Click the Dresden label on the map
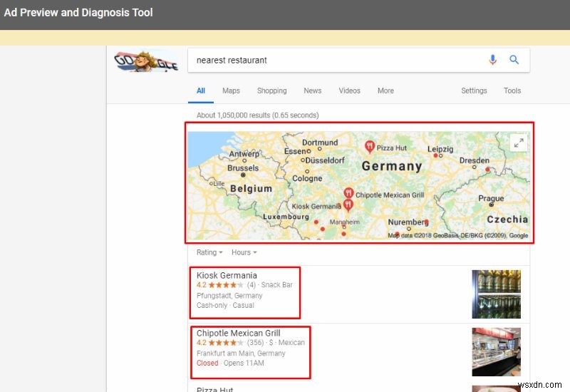 (x=474, y=160)
